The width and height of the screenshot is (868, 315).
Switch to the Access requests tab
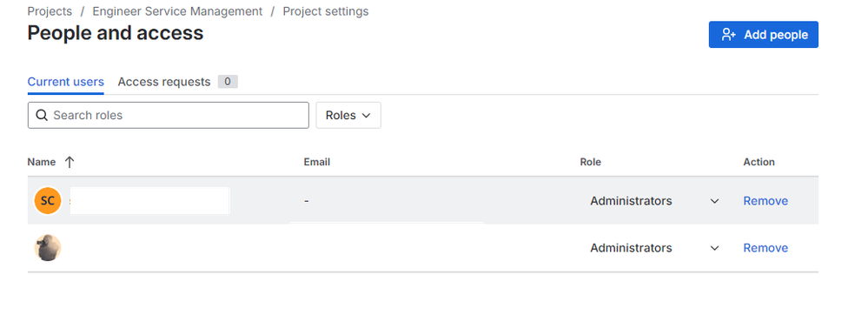(164, 82)
